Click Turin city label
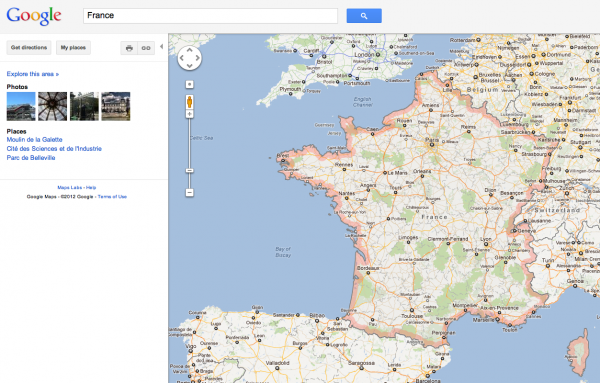This screenshot has height=383, width=600. 548,260
